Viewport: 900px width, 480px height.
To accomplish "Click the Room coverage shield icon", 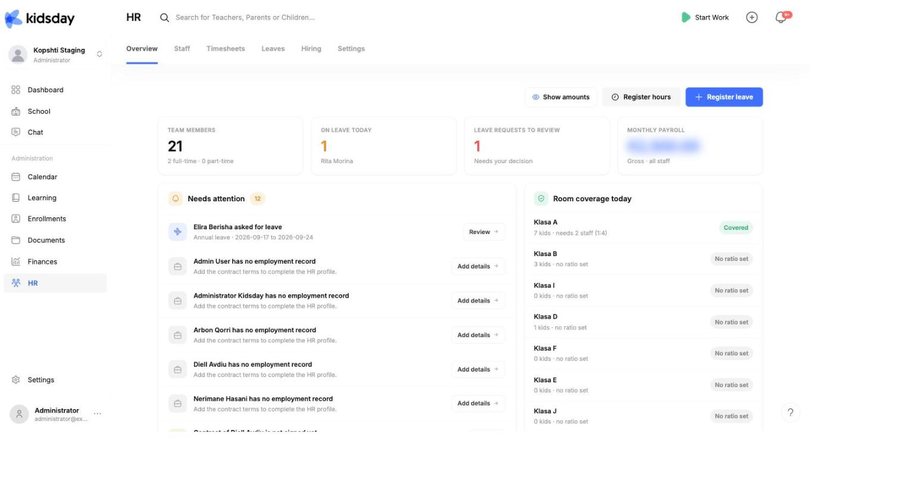I will (x=541, y=199).
